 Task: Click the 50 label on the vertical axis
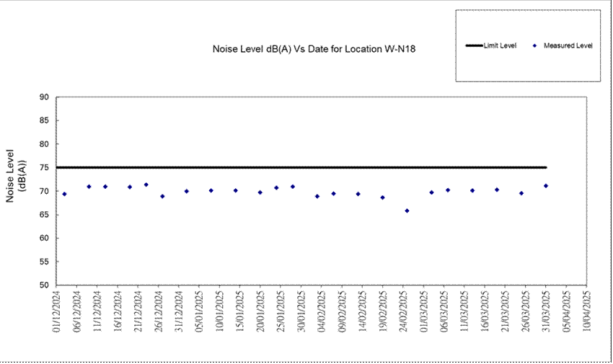(43, 285)
